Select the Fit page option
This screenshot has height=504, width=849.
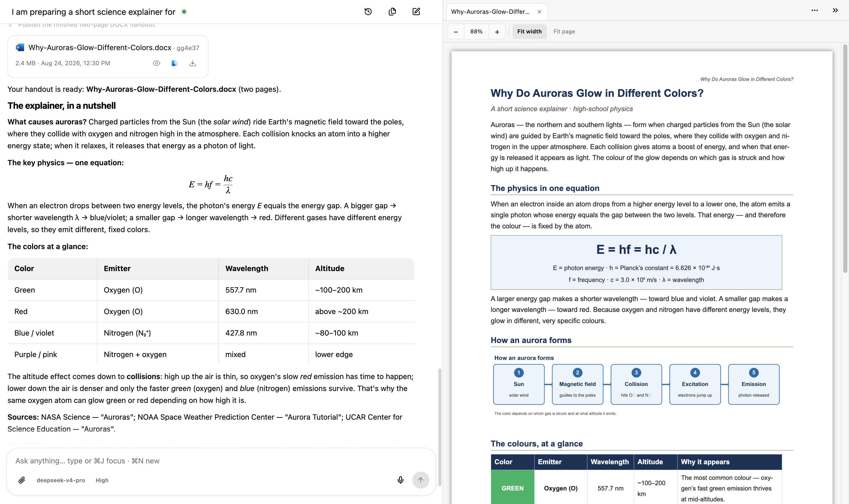tap(564, 32)
